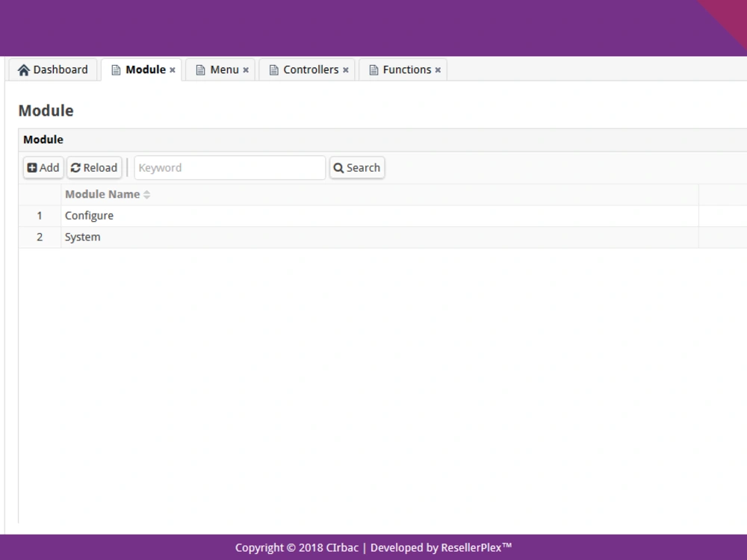Switch to the Dashboard tab
This screenshot has width=747, height=560.
pos(52,69)
